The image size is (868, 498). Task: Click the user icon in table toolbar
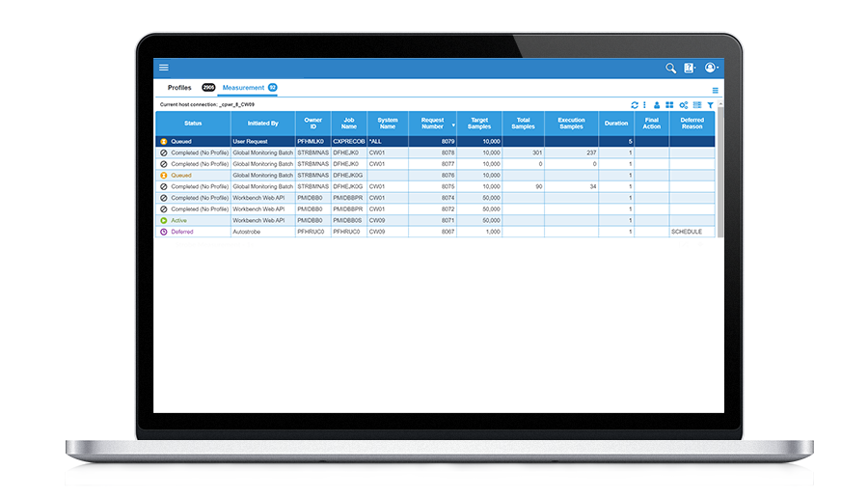[657, 104]
